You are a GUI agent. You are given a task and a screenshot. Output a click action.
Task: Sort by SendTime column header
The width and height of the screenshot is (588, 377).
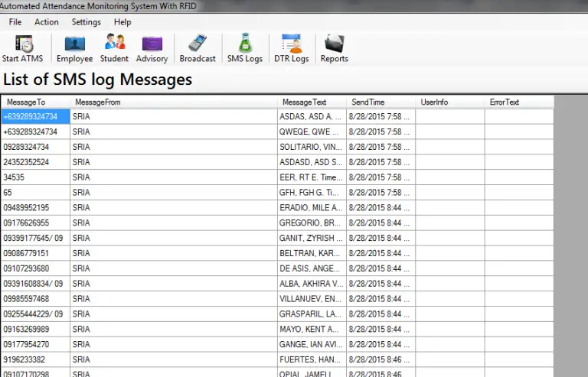(x=381, y=102)
